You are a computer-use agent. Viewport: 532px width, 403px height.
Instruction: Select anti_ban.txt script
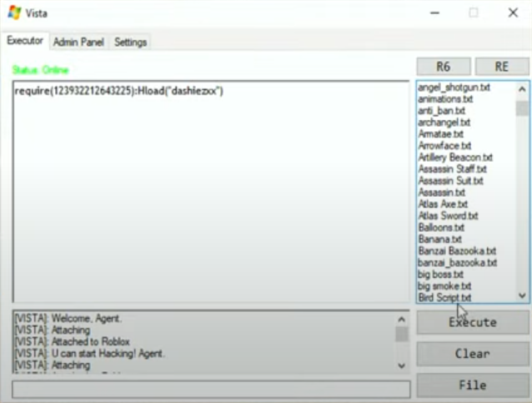[441, 111]
